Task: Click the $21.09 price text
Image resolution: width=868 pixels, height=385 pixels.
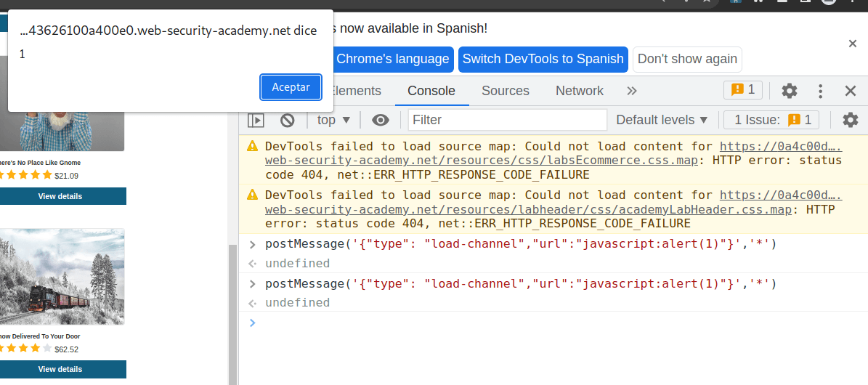Action: tap(66, 177)
